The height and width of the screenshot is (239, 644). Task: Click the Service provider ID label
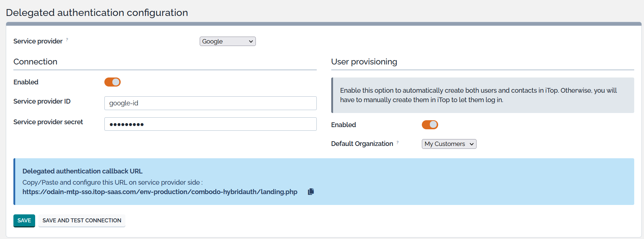pyautogui.click(x=42, y=101)
